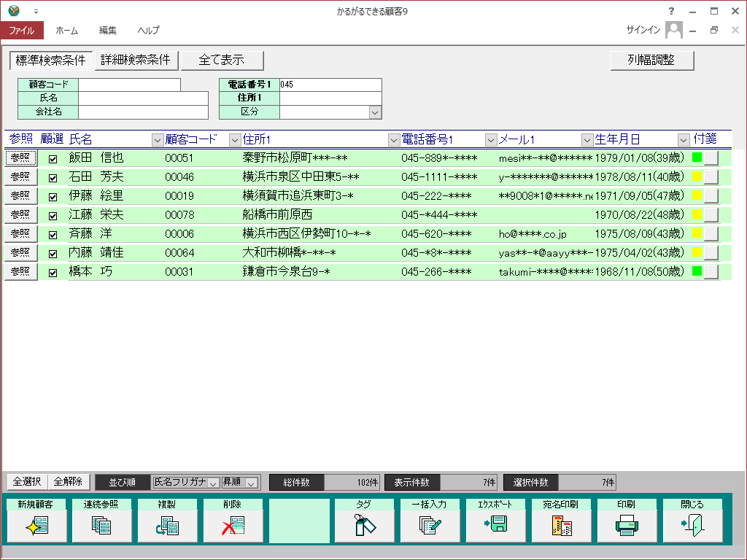Click the 新規顧客 (new customer) icon button
747x560 pixels.
coord(36,520)
